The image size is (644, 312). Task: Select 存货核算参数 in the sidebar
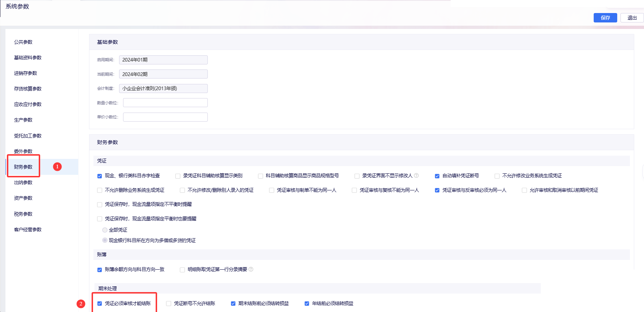[x=28, y=89]
